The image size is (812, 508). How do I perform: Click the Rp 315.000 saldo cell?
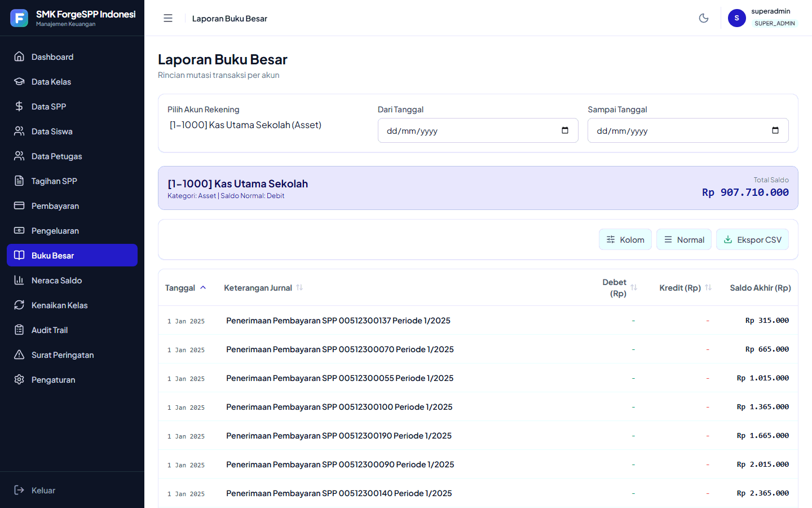pos(767,321)
